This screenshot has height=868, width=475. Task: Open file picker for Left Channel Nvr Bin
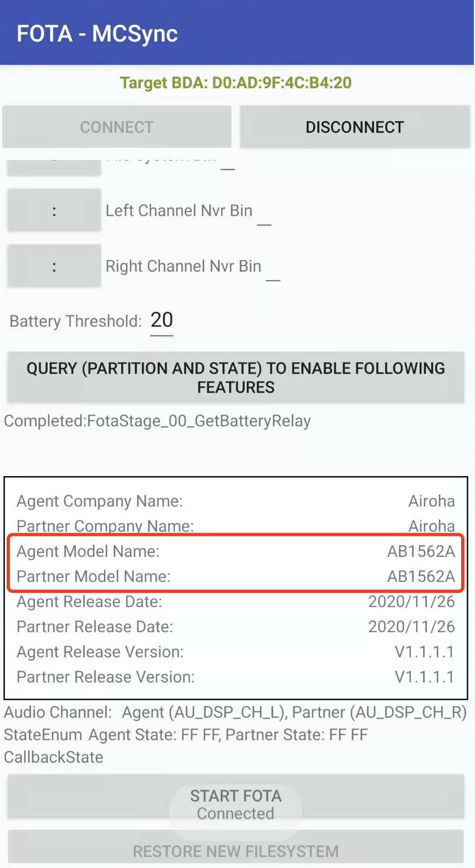coord(54,210)
